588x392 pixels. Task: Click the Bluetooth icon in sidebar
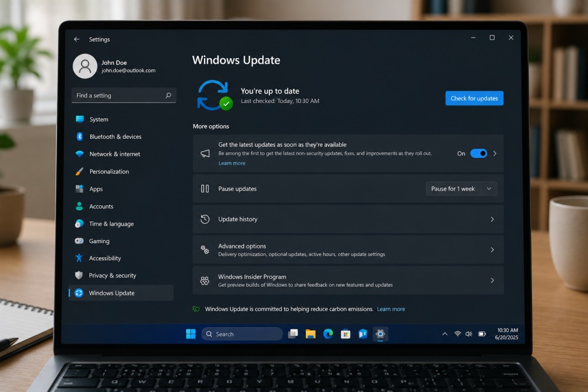tap(79, 137)
